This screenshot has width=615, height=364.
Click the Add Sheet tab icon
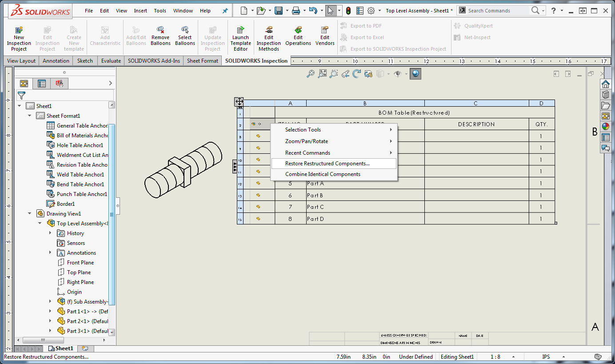click(85, 348)
